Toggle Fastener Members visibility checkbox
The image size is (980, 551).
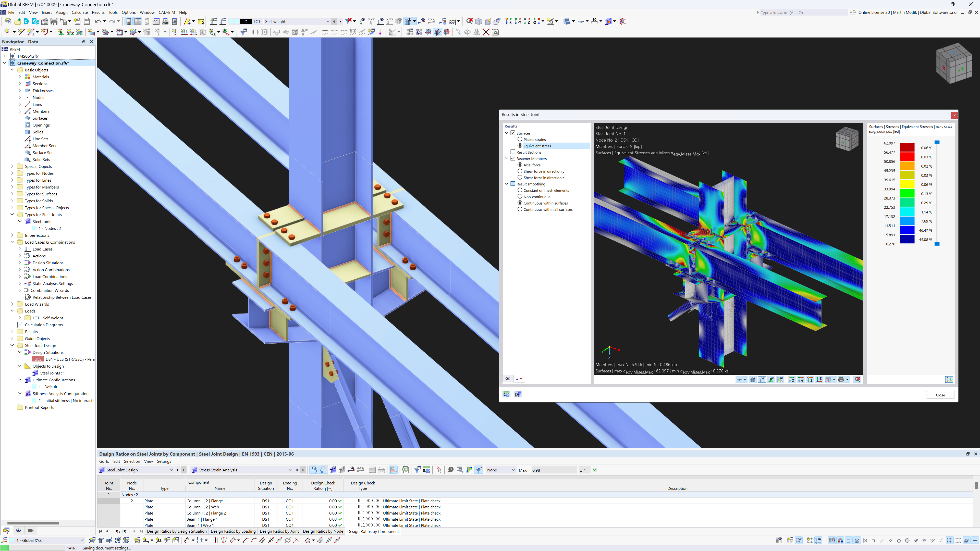tap(513, 158)
